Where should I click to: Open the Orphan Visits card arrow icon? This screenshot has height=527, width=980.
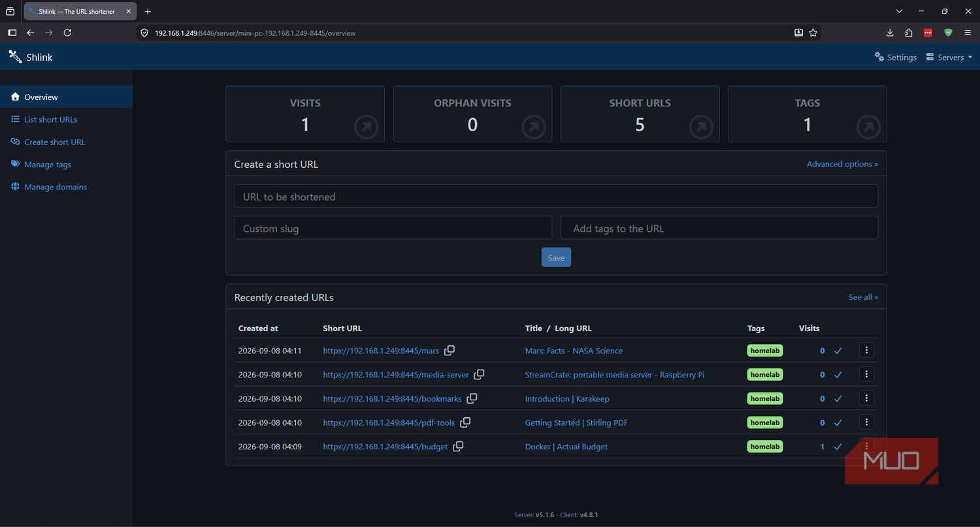(534, 127)
